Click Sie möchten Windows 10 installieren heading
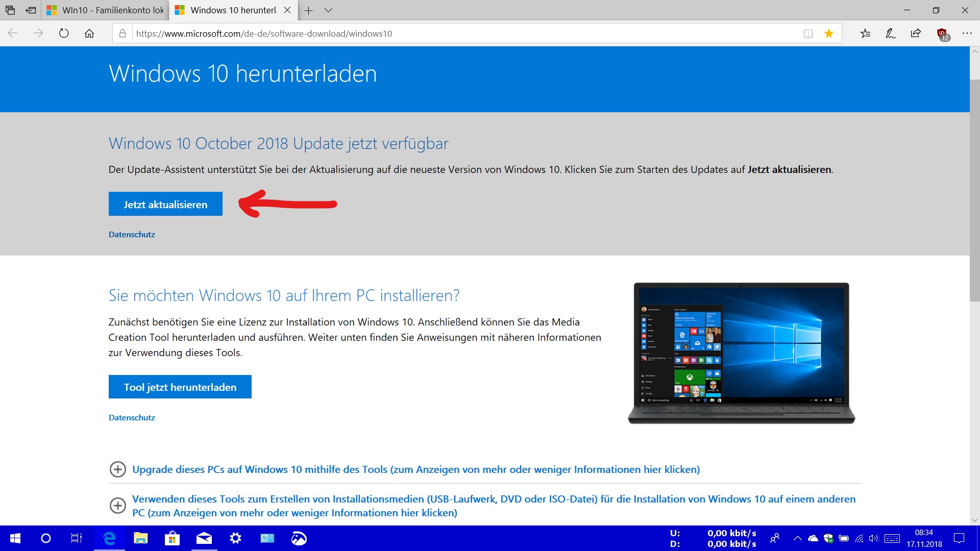 284,295
